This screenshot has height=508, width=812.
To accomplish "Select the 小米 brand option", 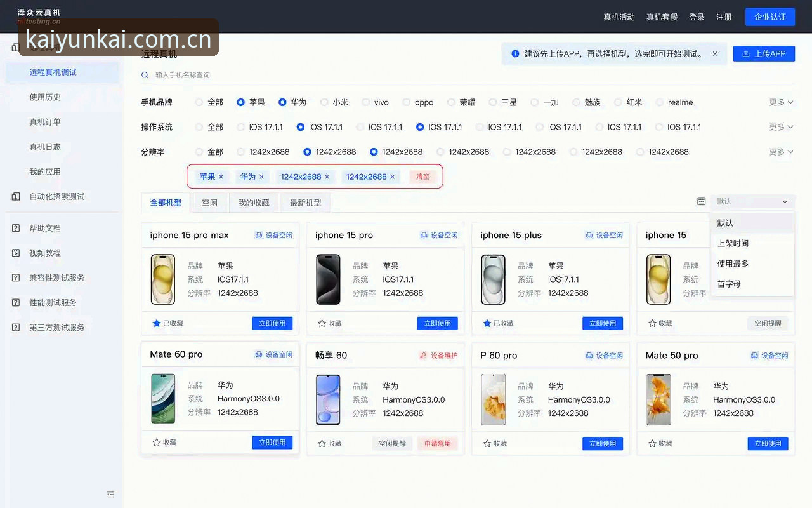I will pyautogui.click(x=324, y=102).
